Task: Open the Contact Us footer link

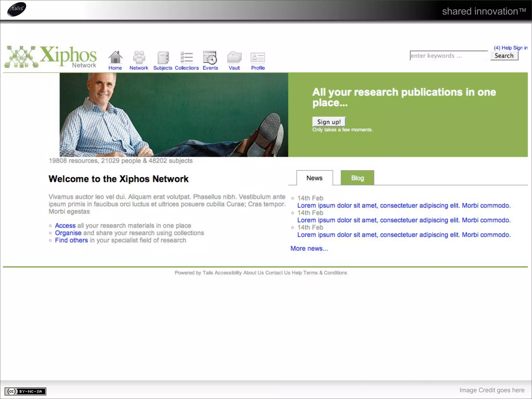Action: (x=278, y=273)
